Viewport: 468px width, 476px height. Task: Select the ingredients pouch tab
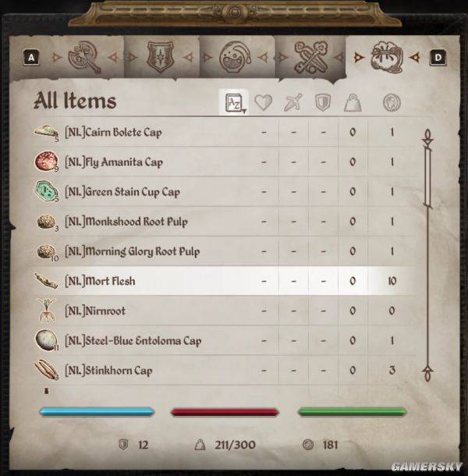pyautogui.click(x=387, y=58)
